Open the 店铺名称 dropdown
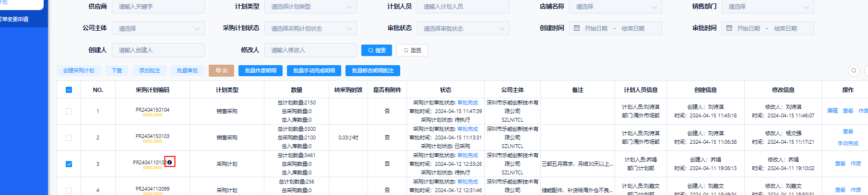The width and height of the screenshot is (868, 195). [615, 7]
